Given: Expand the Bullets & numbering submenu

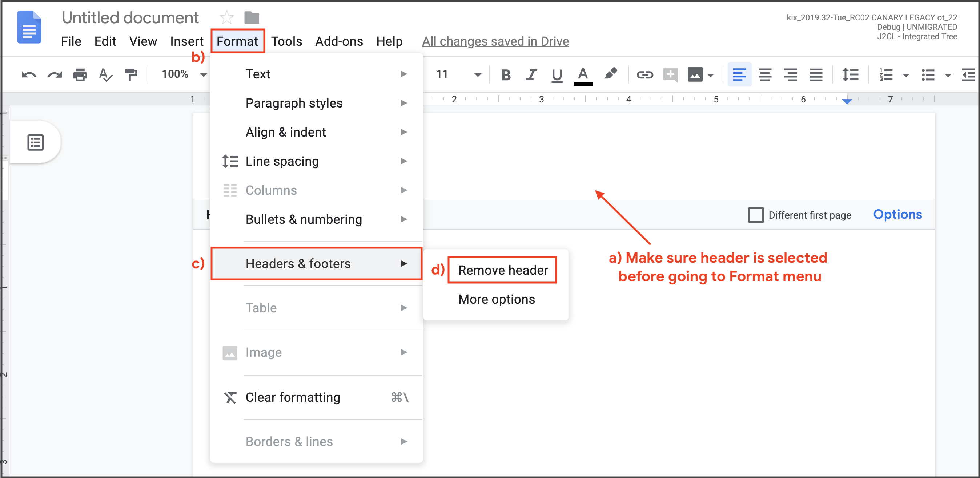Looking at the screenshot, I should coord(405,219).
